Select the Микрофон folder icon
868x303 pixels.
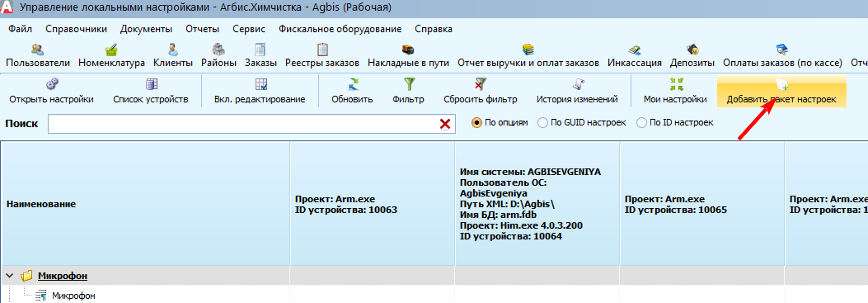26,276
